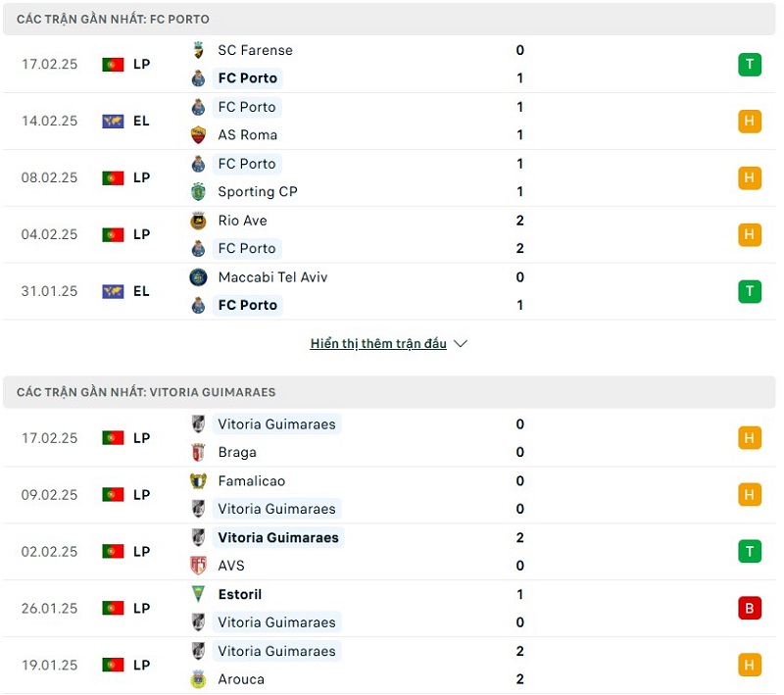Click the orange H badge for AS Roma match

coord(750,122)
